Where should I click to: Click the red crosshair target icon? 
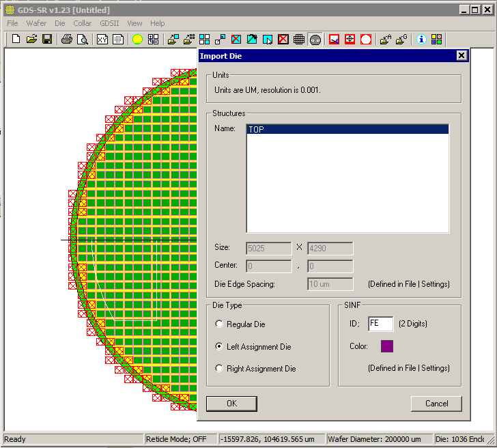click(x=350, y=40)
